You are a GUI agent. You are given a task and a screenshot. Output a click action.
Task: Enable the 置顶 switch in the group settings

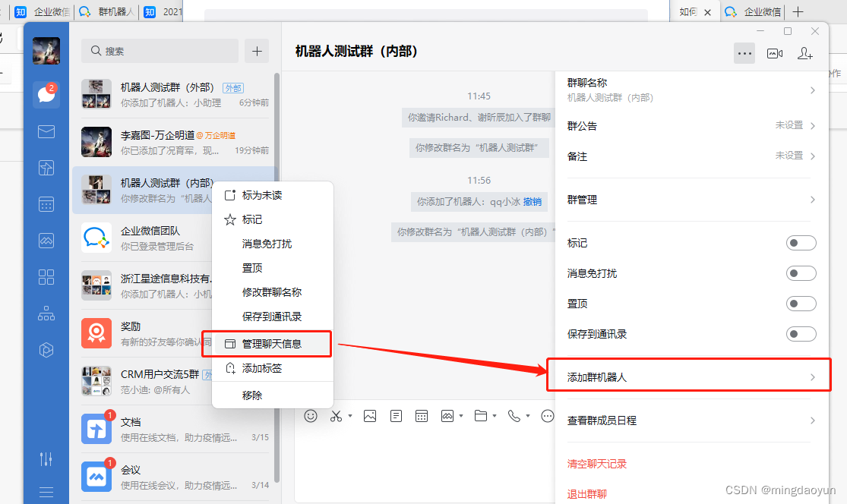[801, 303]
